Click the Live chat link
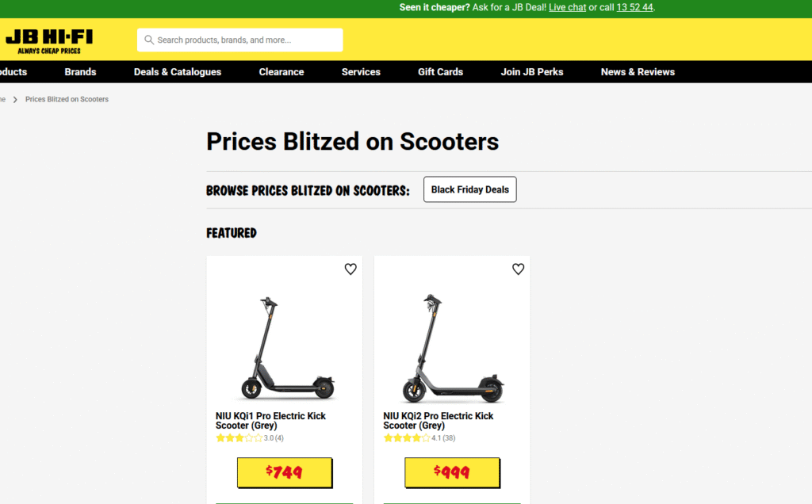The height and width of the screenshot is (504, 812). pyautogui.click(x=567, y=8)
